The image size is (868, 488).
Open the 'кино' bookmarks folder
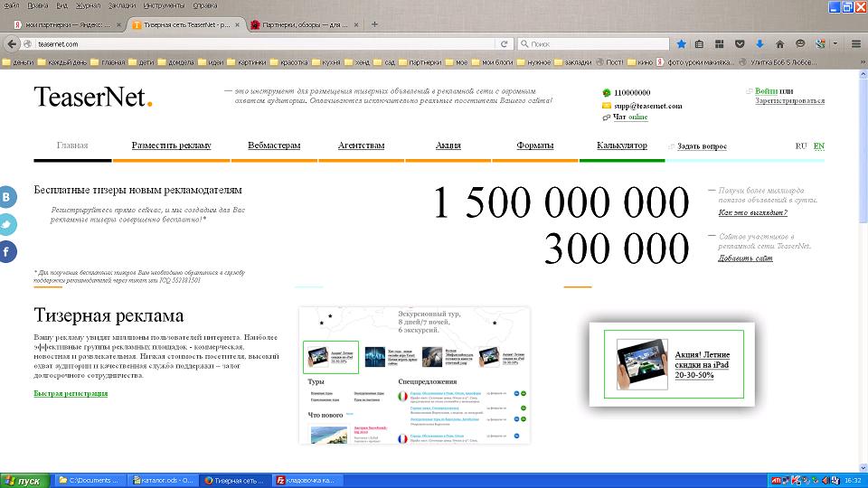point(640,62)
